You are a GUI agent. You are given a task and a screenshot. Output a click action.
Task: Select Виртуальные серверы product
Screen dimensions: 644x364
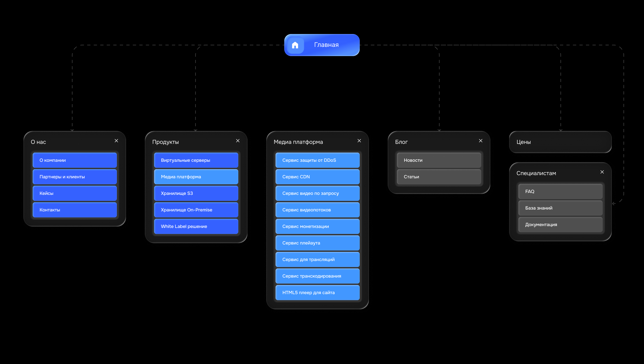[x=196, y=160]
